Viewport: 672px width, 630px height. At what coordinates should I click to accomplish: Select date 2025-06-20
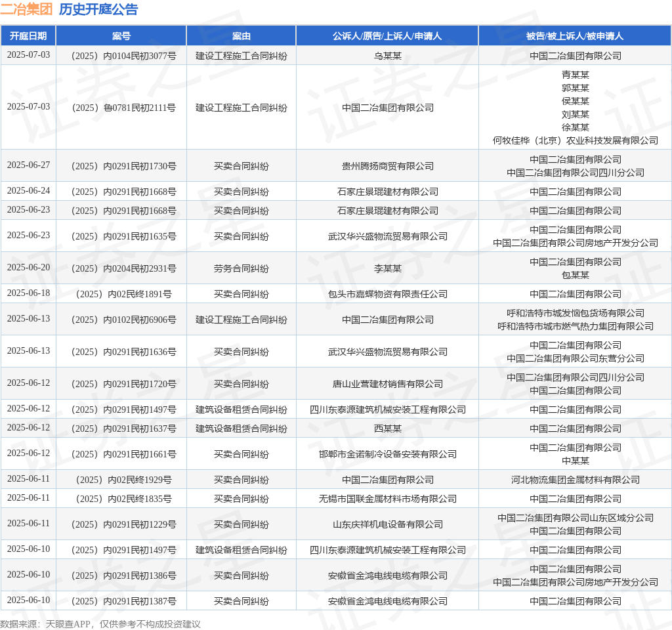coord(28,268)
